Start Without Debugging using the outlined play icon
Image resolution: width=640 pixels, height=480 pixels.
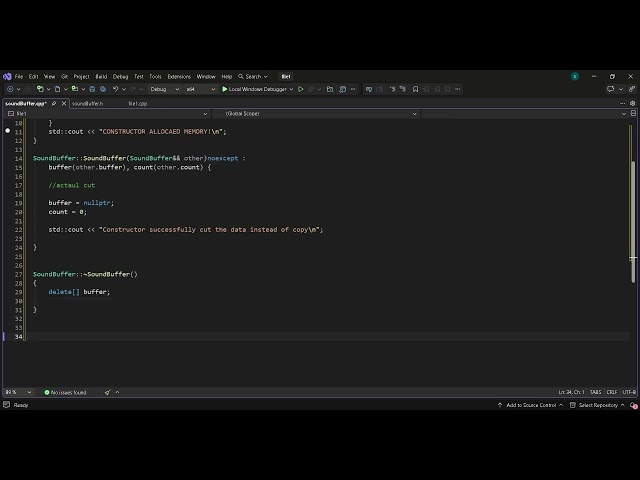[300, 89]
